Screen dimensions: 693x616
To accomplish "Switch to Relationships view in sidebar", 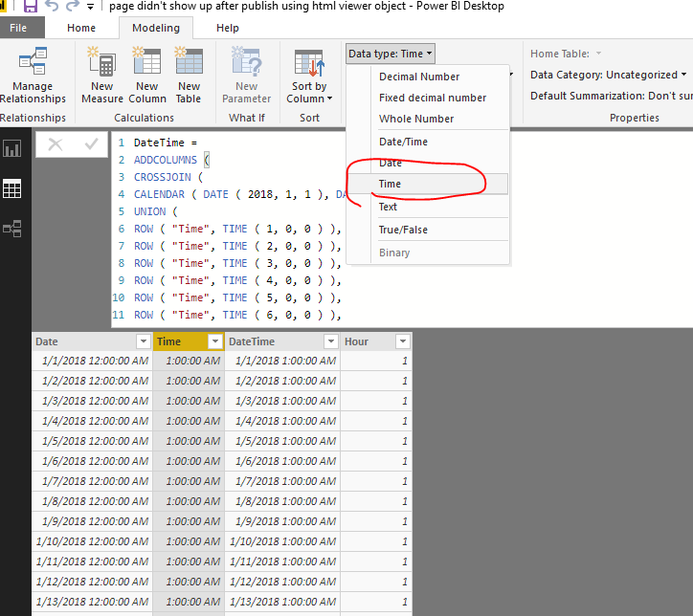I will click(x=11, y=229).
